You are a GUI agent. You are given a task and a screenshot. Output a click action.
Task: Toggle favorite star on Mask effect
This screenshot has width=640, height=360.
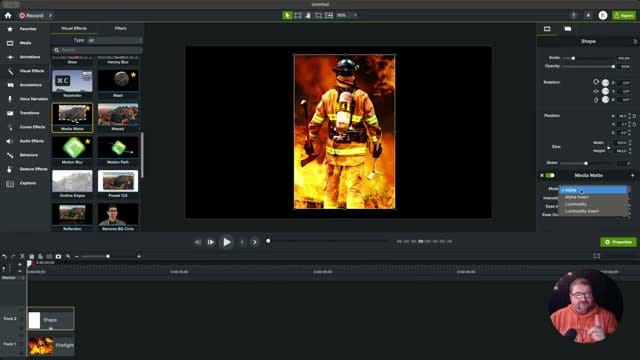(133, 75)
